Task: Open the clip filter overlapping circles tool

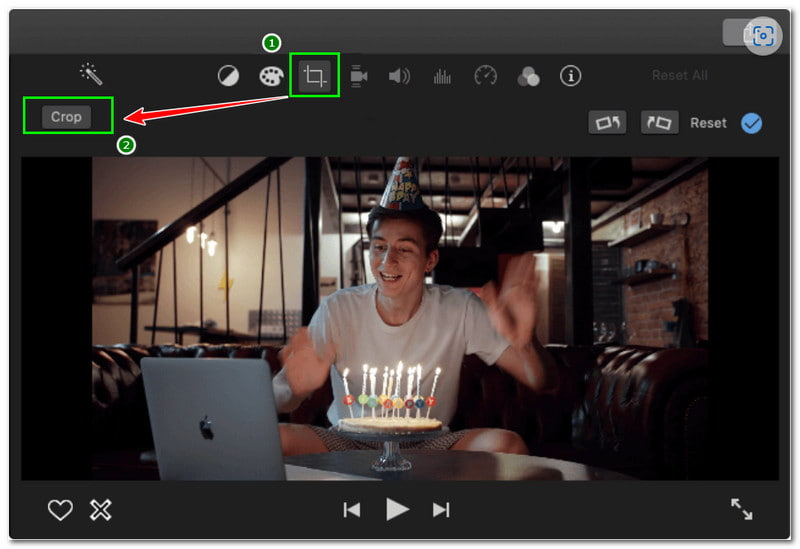Action: point(528,77)
